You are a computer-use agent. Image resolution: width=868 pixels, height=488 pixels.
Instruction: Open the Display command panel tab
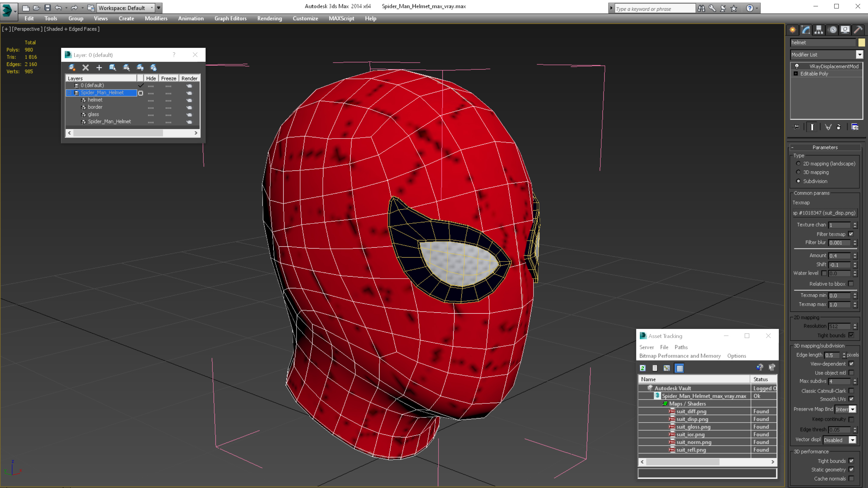845,30
